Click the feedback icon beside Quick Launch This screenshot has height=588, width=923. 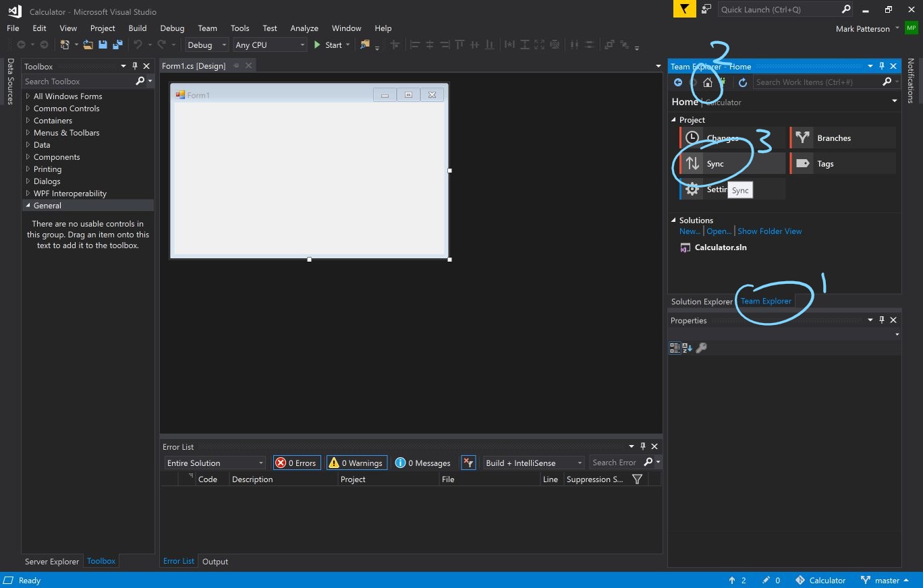pyautogui.click(x=706, y=9)
